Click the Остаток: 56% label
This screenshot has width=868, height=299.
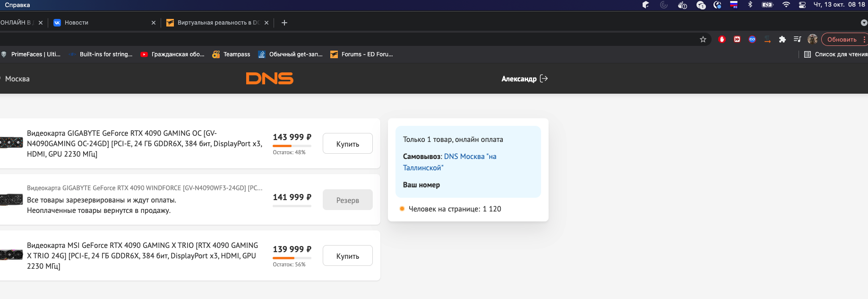coord(289,264)
